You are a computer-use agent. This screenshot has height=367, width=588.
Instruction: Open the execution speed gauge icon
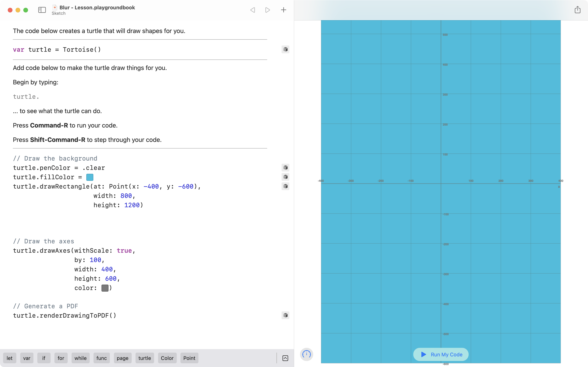306,354
